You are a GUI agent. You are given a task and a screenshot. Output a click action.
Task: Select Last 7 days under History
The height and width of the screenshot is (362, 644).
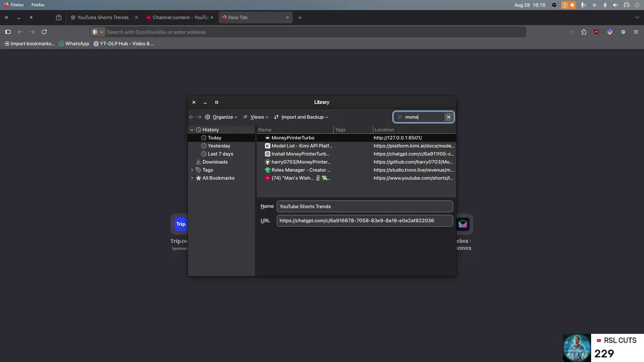point(221,154)
